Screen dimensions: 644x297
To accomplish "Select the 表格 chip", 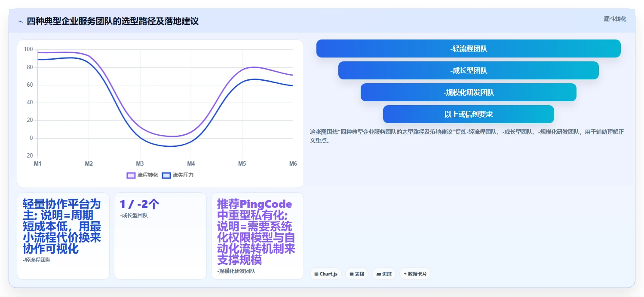I will pyautogui.click(x=357, y=274).
